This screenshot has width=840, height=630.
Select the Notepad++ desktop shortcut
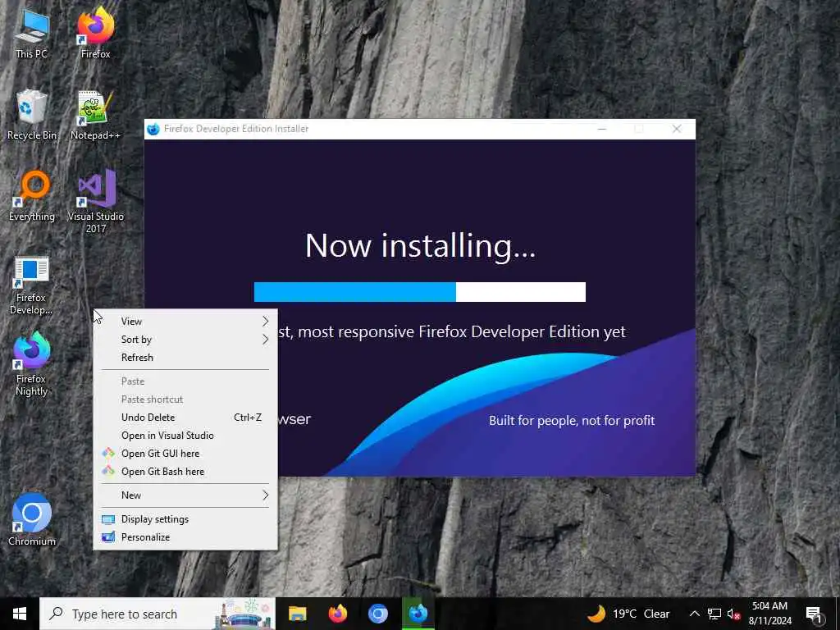pos(95,115)
